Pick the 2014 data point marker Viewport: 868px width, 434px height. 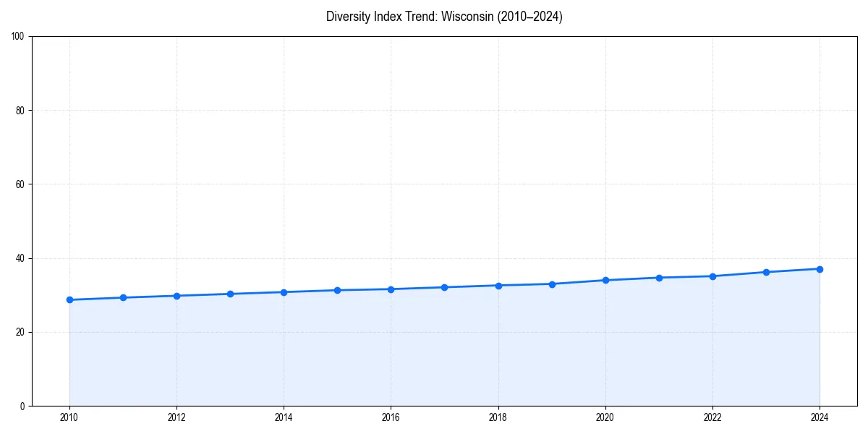(284, 292)
